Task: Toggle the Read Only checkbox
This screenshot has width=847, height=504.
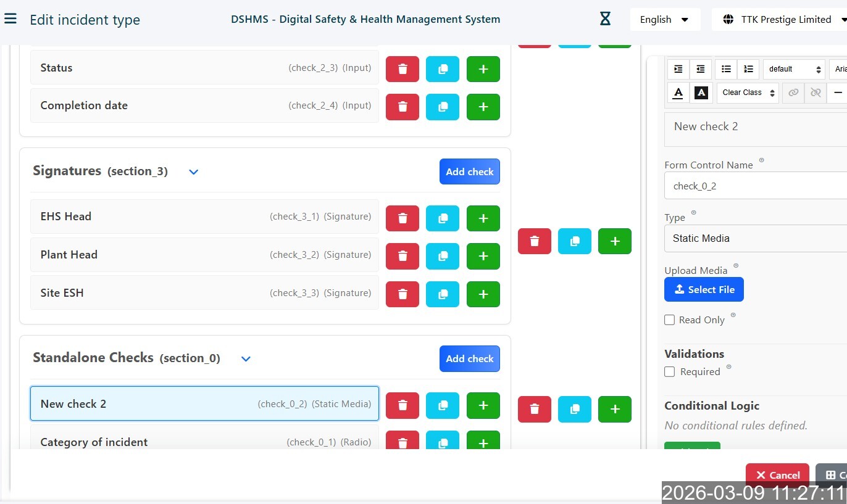Action: tap(669, 320)
